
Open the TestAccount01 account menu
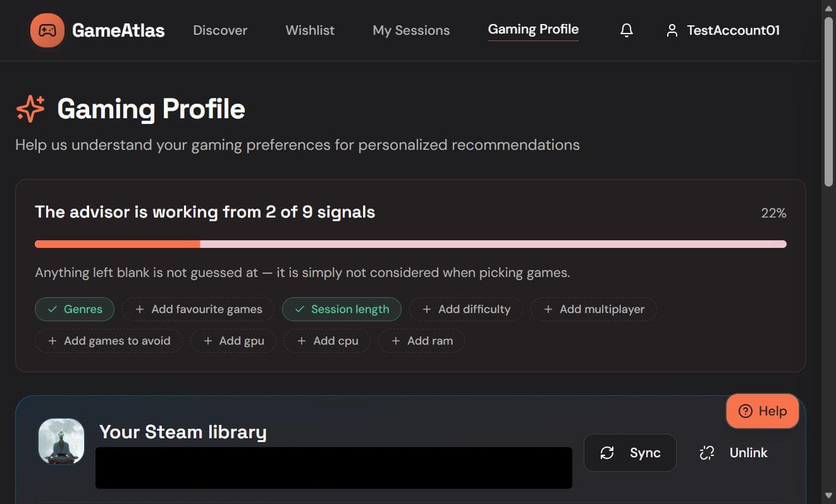[x=723, y=30]
